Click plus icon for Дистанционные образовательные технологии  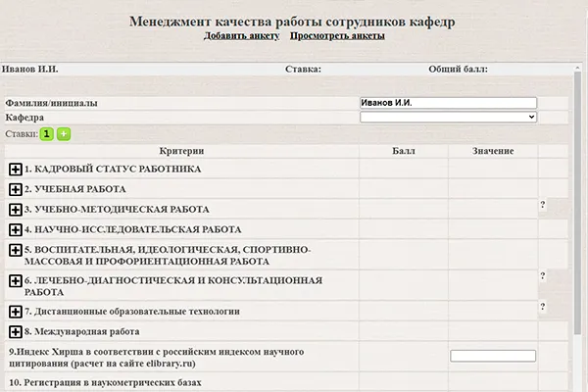pos(16,312)
